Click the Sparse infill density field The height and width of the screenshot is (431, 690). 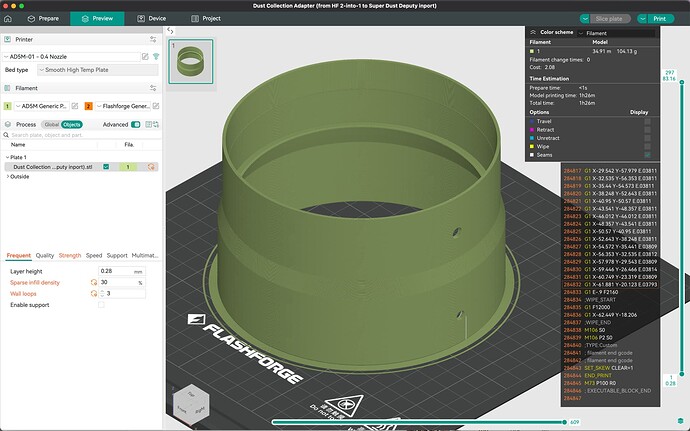[x=121, y=283]
